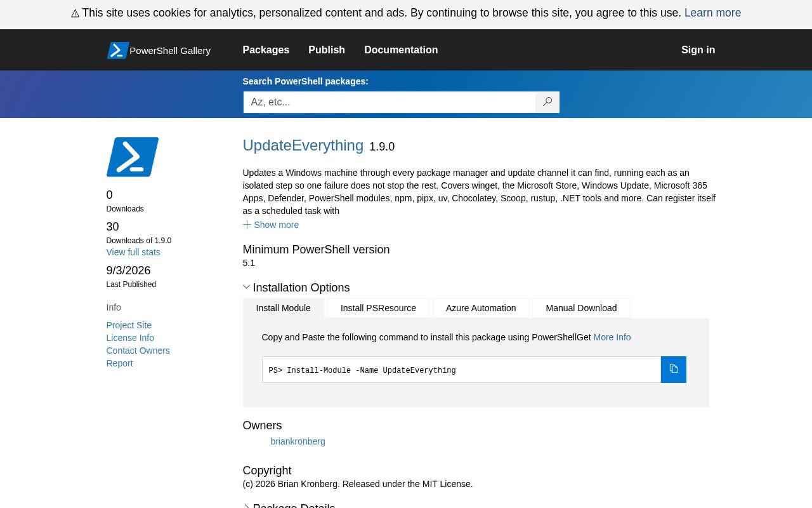
Task: Click the 'Downloads of 1.9.0' label
Action: click(x=139, y=241)
